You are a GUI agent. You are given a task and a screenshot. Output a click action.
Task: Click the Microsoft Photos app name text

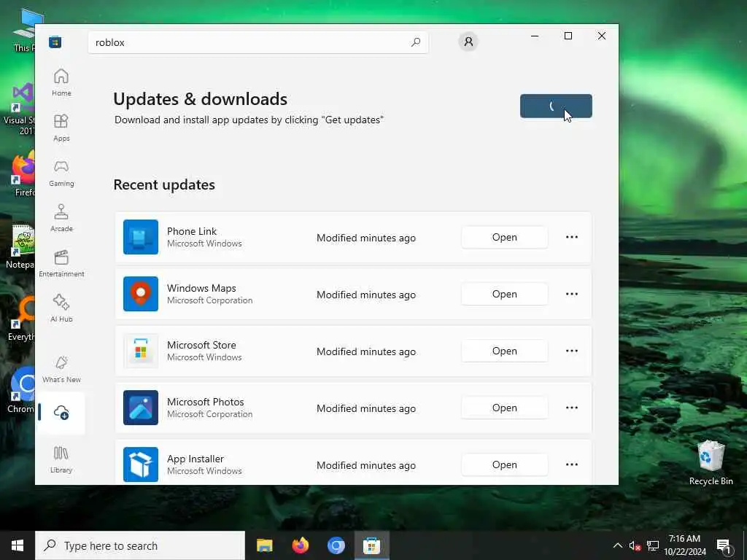click(x=205, y=402)
